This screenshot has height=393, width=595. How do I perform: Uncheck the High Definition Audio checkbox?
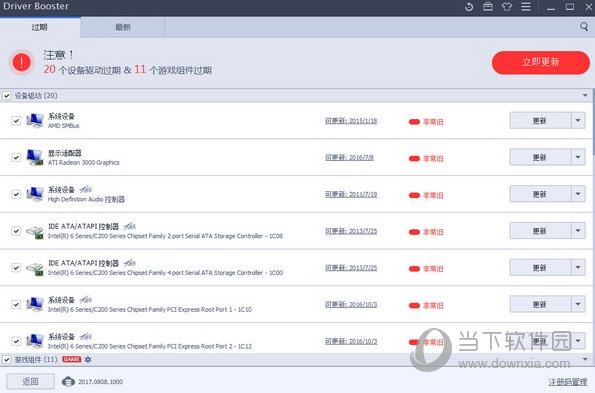[x=16, y=194]
